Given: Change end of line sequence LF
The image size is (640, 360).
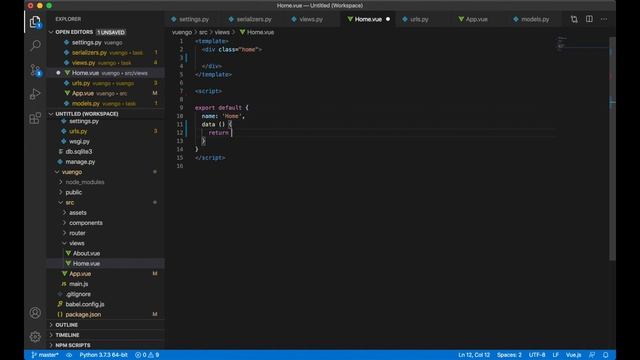Looking at the screenshot, I should (556, 355).
